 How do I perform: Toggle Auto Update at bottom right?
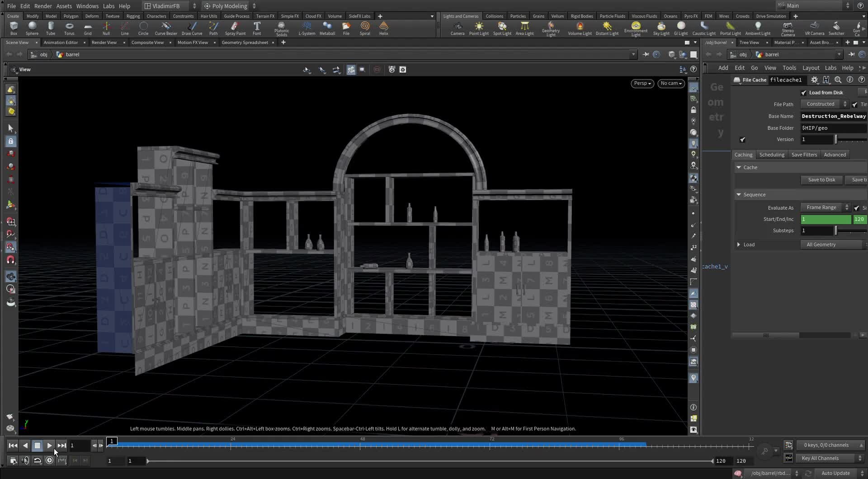835,473
